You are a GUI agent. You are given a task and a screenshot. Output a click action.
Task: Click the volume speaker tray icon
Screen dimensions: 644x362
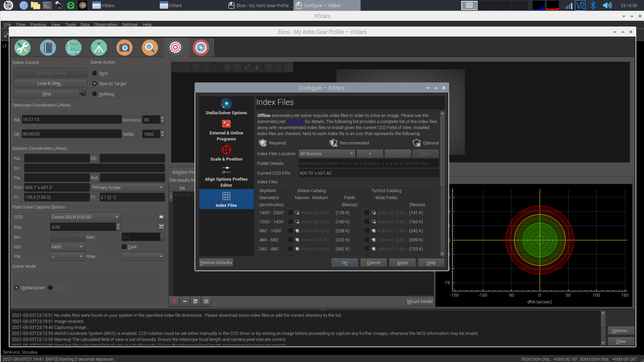(x=607, y=5)
